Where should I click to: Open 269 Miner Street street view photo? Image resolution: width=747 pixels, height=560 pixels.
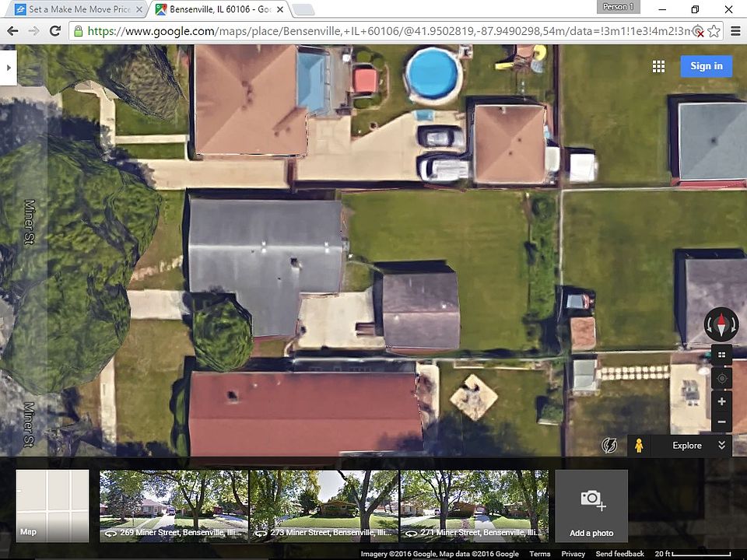(174, 506)
